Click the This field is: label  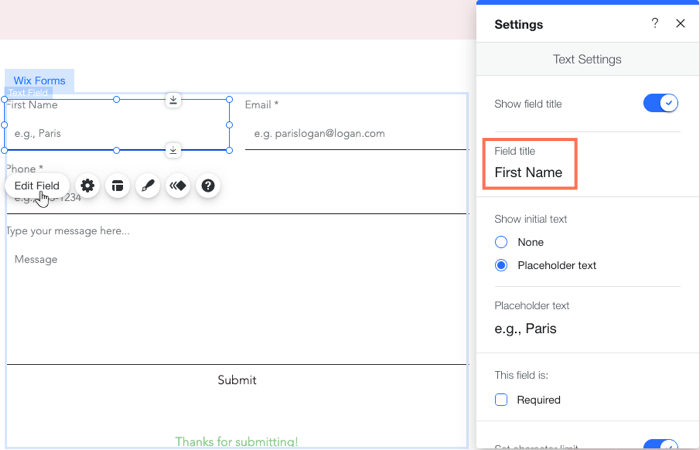click(x=521, y=375)
